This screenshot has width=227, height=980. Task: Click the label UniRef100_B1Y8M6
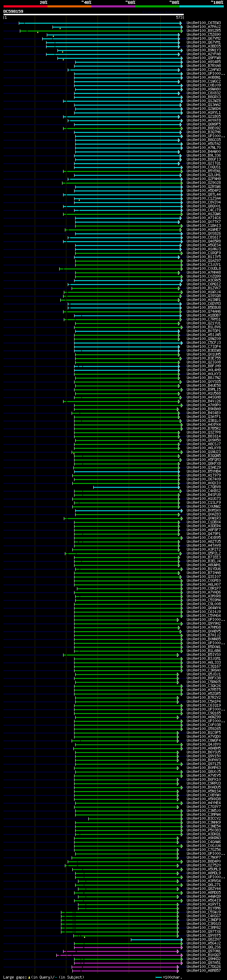(x=203, y=908)
